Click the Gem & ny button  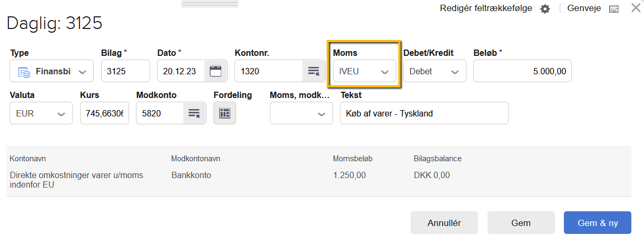pos(598,223)
